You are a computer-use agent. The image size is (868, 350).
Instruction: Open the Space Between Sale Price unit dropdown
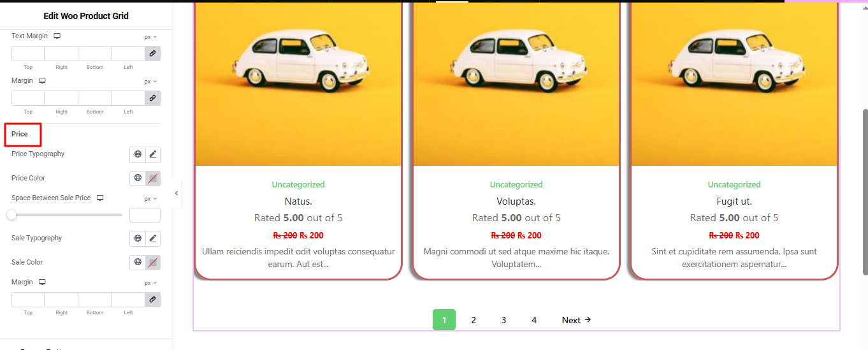coord(150,199)
